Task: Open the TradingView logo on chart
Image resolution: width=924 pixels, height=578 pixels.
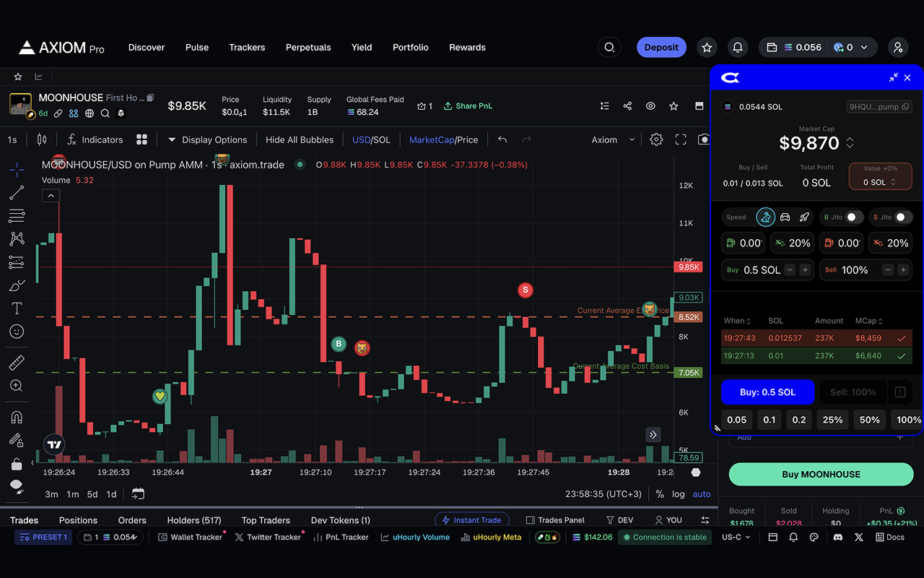Action: (54, 444)
